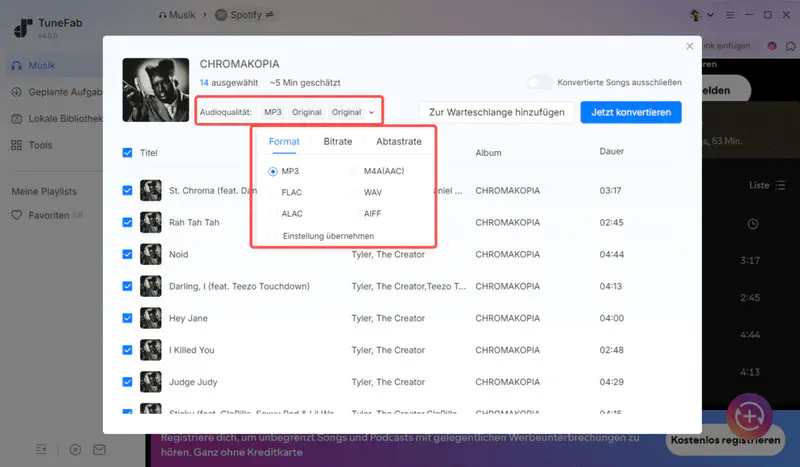Viewport: 800px width, 467px height.
Task: Click the round add-to-convert plus button
Action: click(747, 415)
